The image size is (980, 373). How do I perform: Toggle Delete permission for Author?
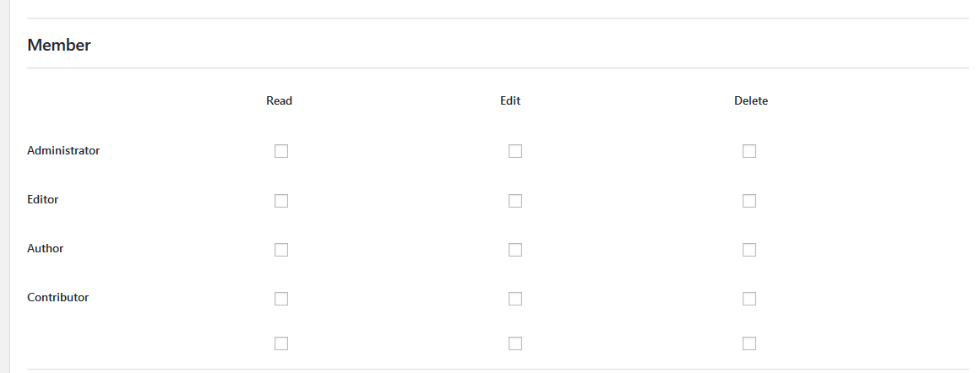click(749, 250)
